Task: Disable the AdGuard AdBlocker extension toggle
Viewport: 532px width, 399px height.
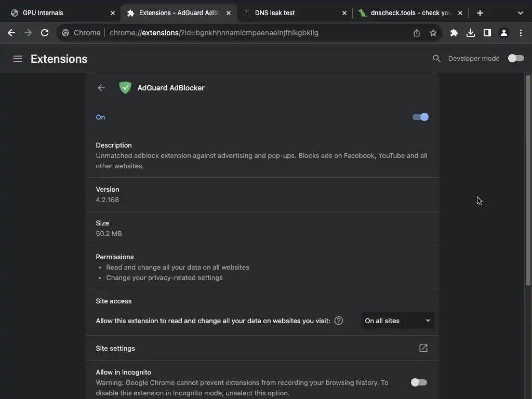Action: 420,117
